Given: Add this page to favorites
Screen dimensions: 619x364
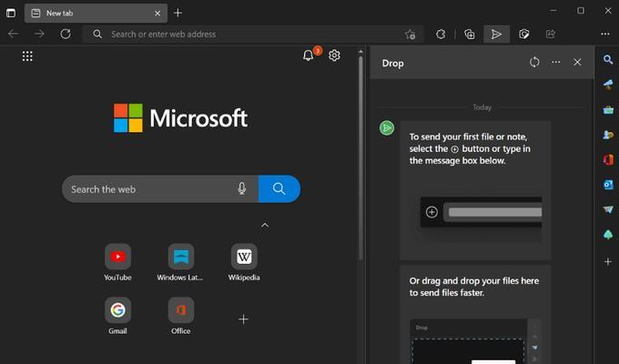Looking at the screenshot, I should 411,35.
